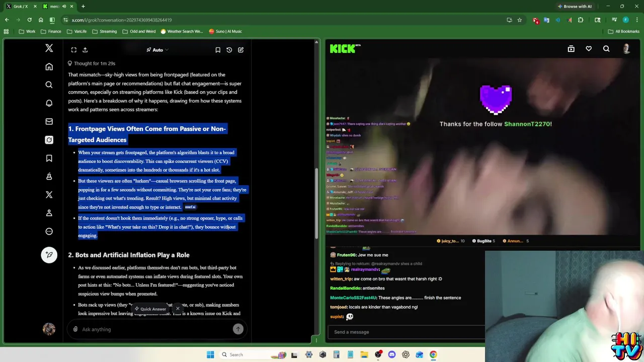Open MonteCarloSS2Fast4U username in chat
This screenshot has height=362, width=644.
[353, 298]
